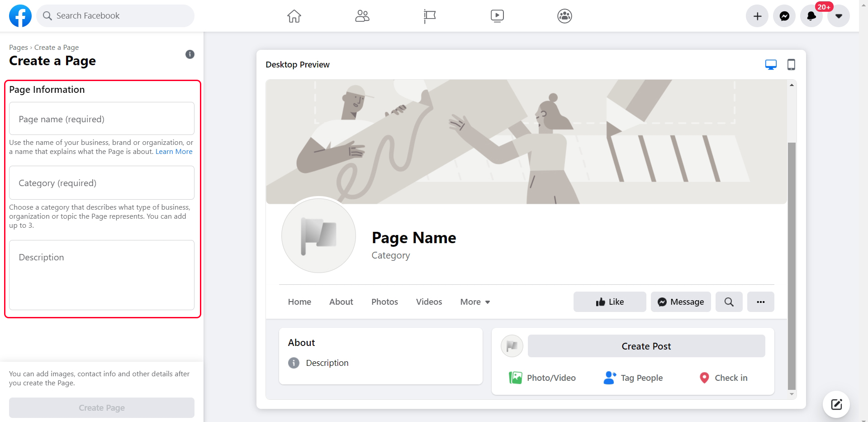The width and height of the screenshot is (868, 422).
Task: Click the Learn More link
Action: tap(174, 151)
